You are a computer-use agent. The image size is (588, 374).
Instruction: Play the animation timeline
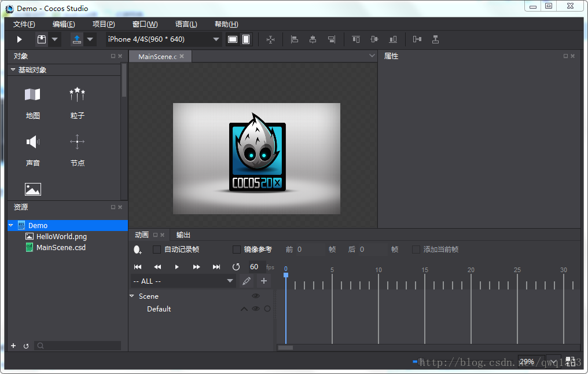(177, 267)
